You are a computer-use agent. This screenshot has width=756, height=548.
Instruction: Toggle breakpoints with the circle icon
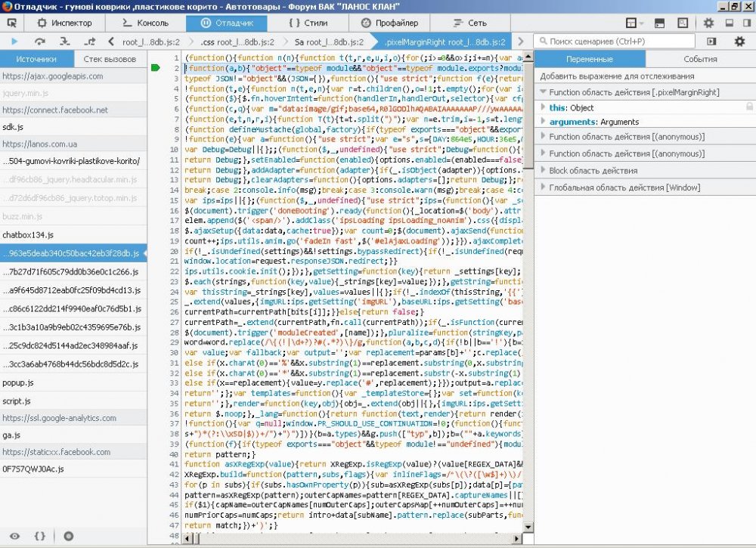point(68,536)
